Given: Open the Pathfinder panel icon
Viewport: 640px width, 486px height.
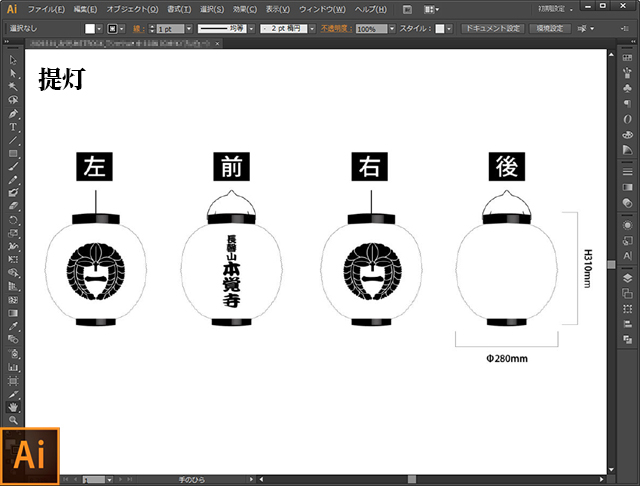Looking at the screenshot, I should click(627, 339).
